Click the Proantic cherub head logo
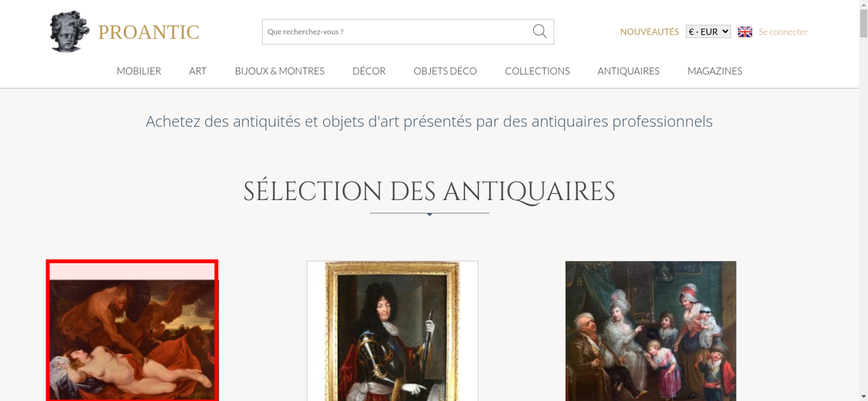The width and height of the screenshot is (868, 401). click(69, 32)
